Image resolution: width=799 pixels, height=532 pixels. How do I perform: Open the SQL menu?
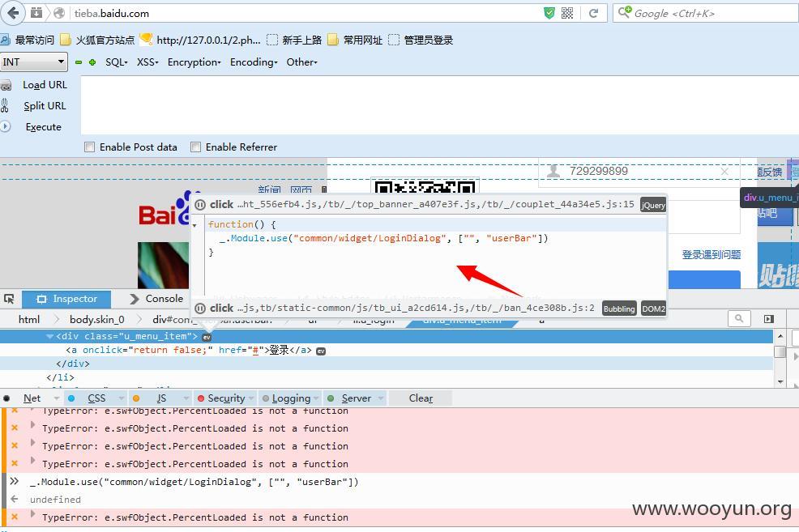[x=116, y=62]
